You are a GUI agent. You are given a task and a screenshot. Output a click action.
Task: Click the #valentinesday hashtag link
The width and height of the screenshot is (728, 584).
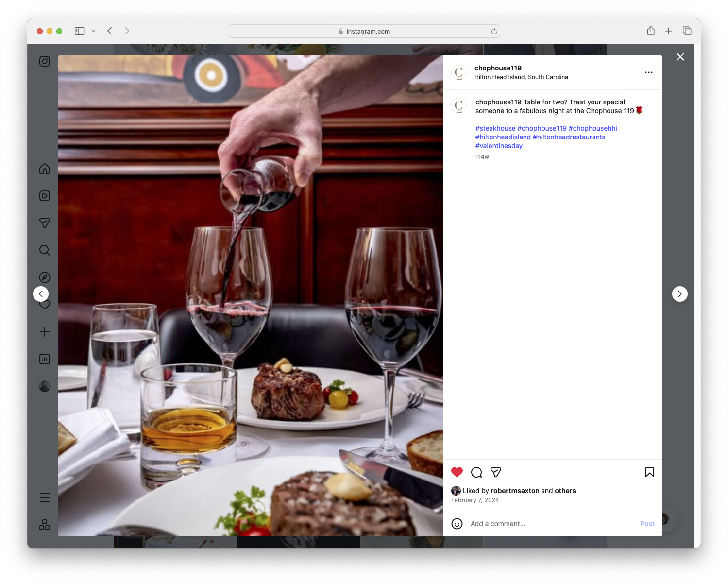click(499, 145)
